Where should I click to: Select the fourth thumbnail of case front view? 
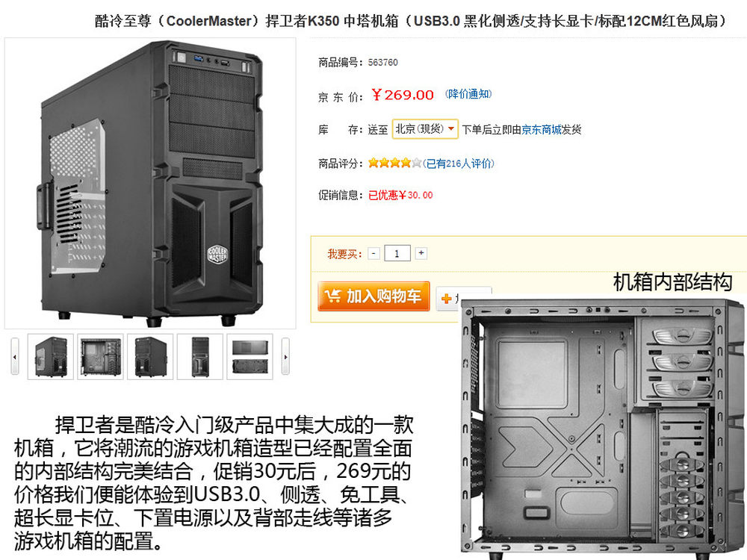coord(200,357)
